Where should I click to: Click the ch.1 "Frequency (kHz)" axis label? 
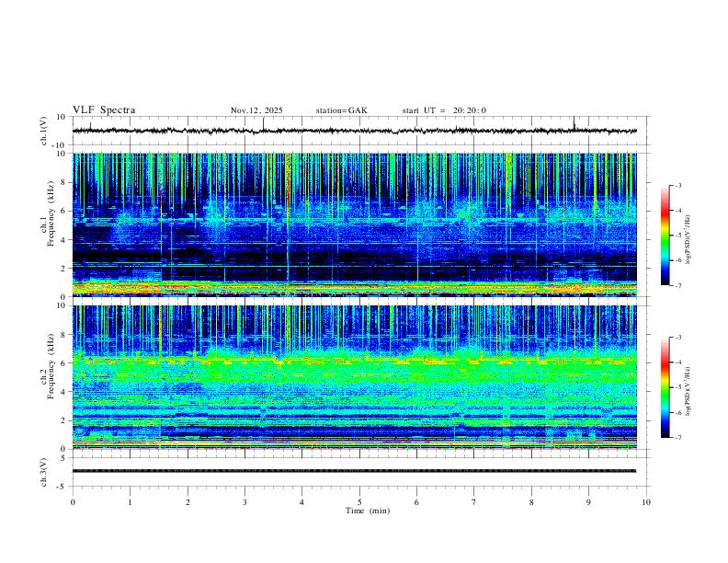point(51,213)
